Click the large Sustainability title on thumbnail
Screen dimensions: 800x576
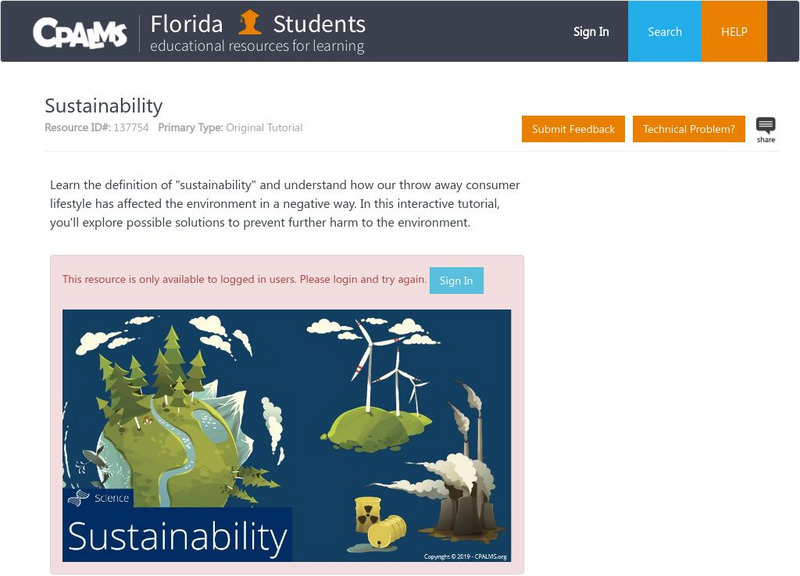(177, 536)
